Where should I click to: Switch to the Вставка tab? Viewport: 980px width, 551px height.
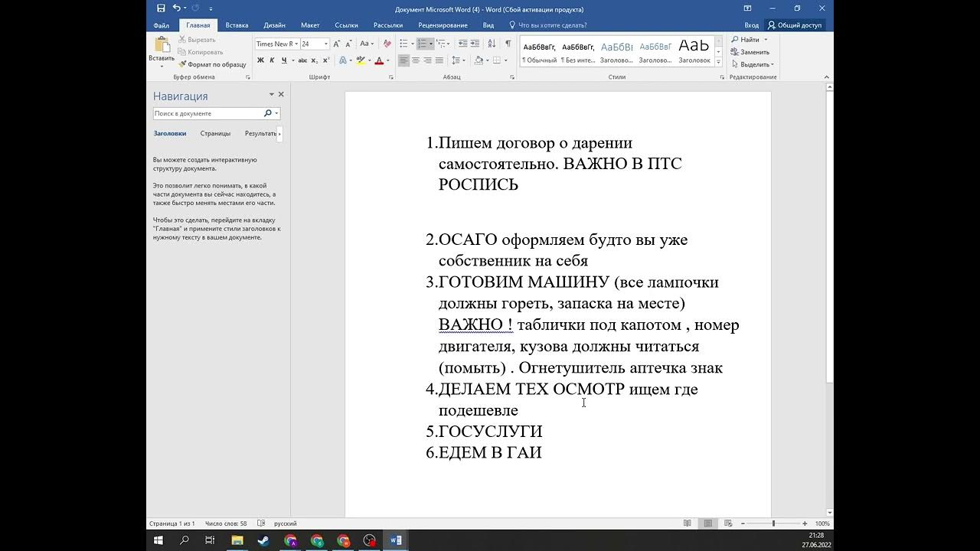(237, 25)
